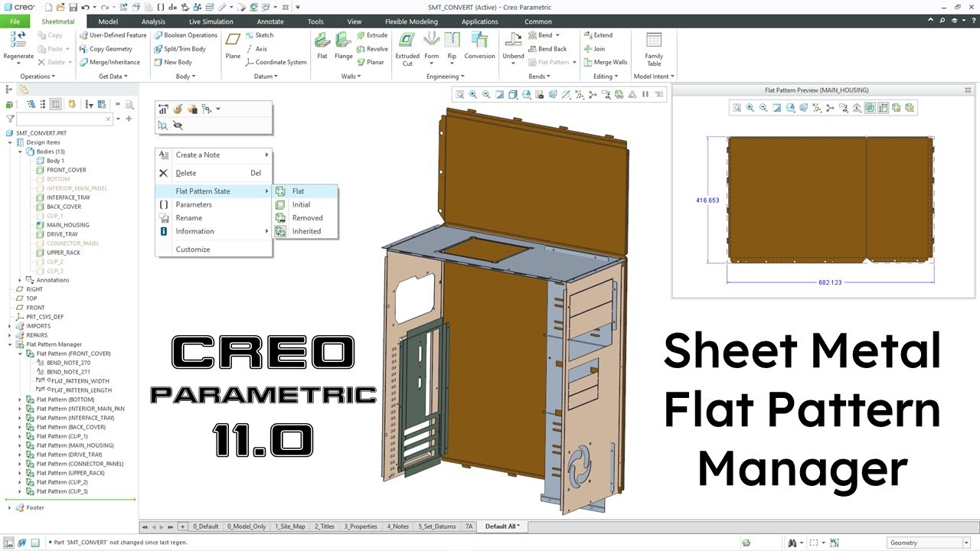Expand the Model Intent group dropdown
This screenshot has height=551, width=980.
click(x=654, y=77)
